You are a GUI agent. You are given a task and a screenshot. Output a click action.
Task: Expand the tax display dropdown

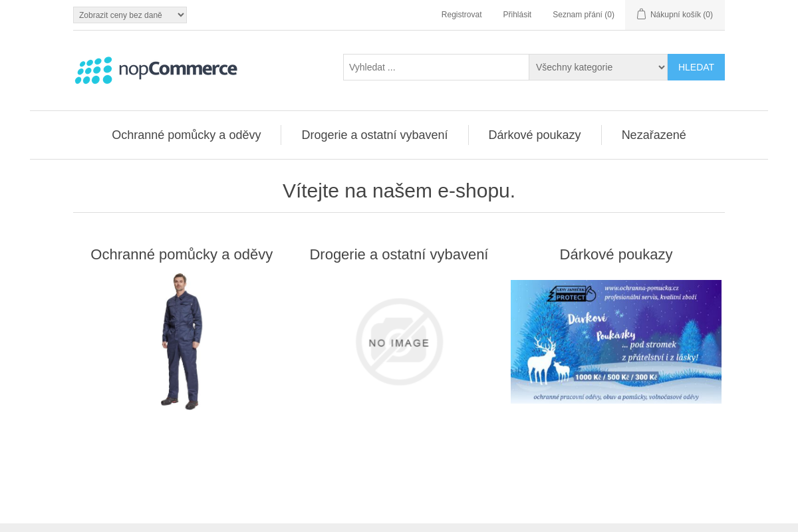point(130,15)
